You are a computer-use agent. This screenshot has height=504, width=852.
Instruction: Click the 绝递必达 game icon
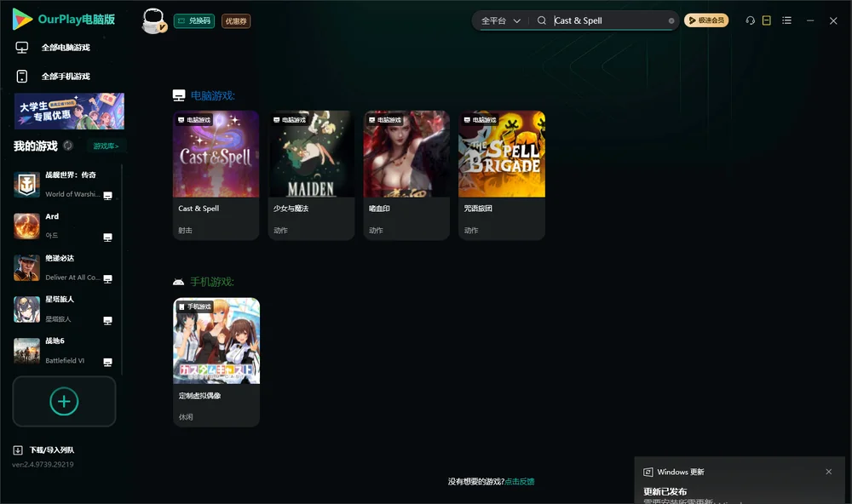[x=26, y=267]
